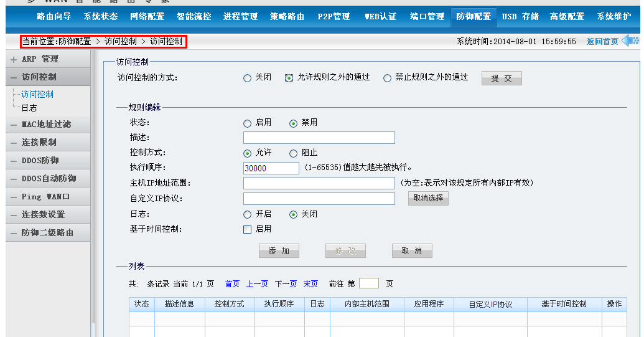Focus the 主机IP地址范围 input field

[319, 183]
